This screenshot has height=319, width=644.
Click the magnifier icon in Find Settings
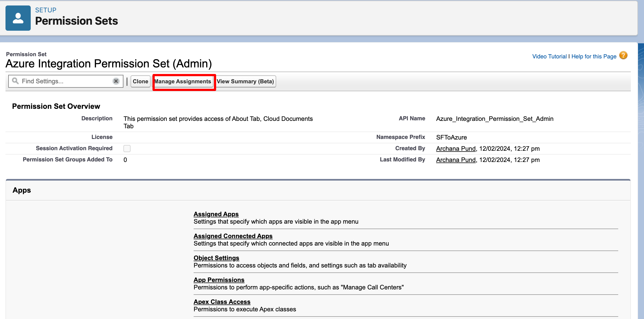(15, 81)
